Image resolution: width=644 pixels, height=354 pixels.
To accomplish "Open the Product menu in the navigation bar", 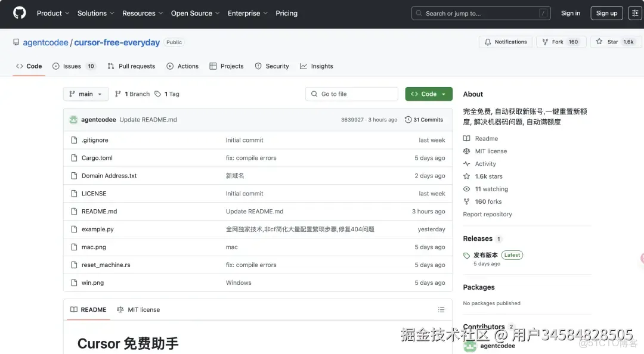I will [x=52, y=13].
